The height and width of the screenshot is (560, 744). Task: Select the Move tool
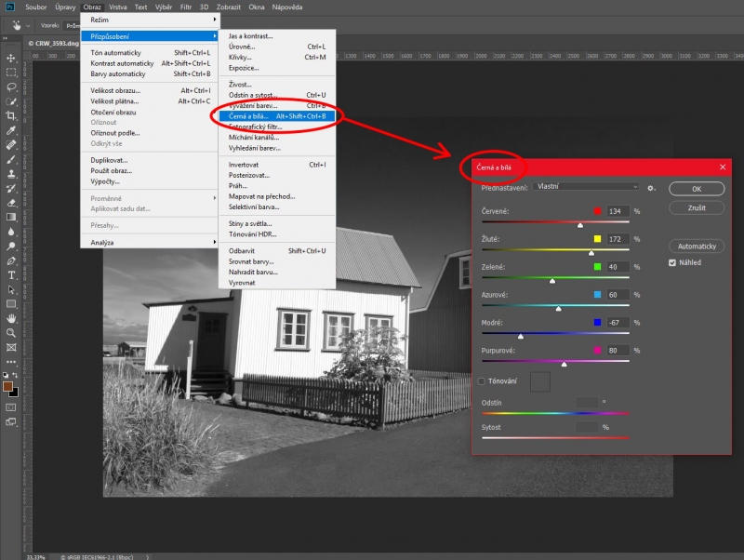[x=11, y=58]
